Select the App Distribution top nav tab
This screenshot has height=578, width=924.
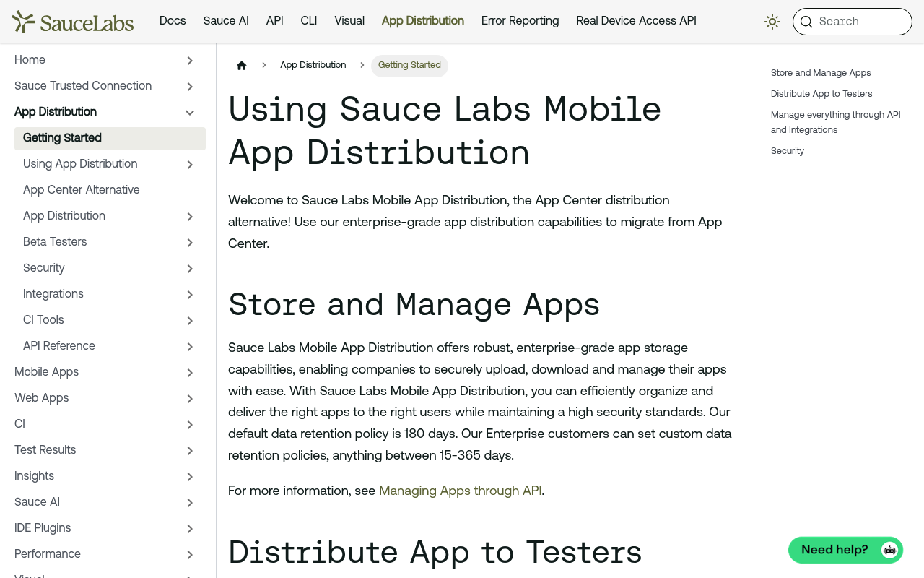pos(423,21)
